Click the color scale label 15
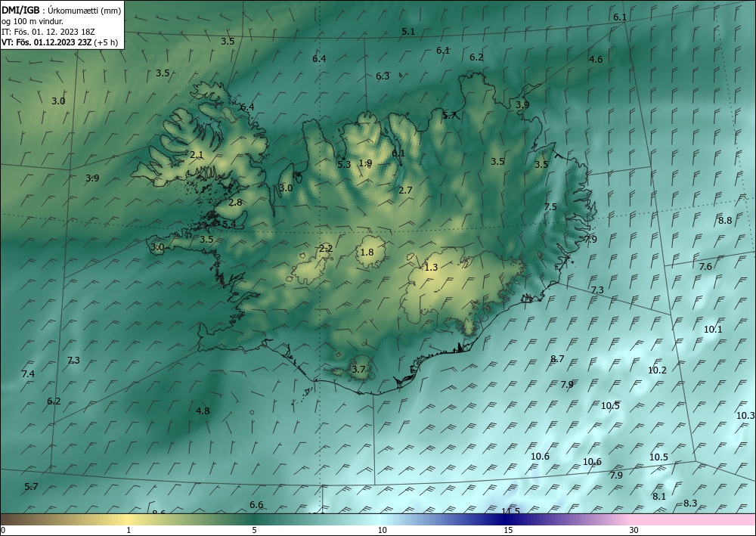The image size is (756, 536). [508, 531]
